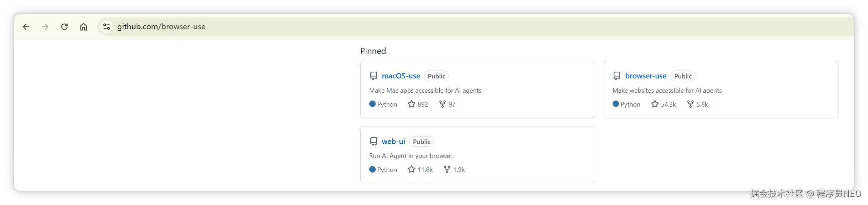View macOS-use stargazers count 892
The width and height of the screenshot is (868, 205).
(x=423, y=104)
